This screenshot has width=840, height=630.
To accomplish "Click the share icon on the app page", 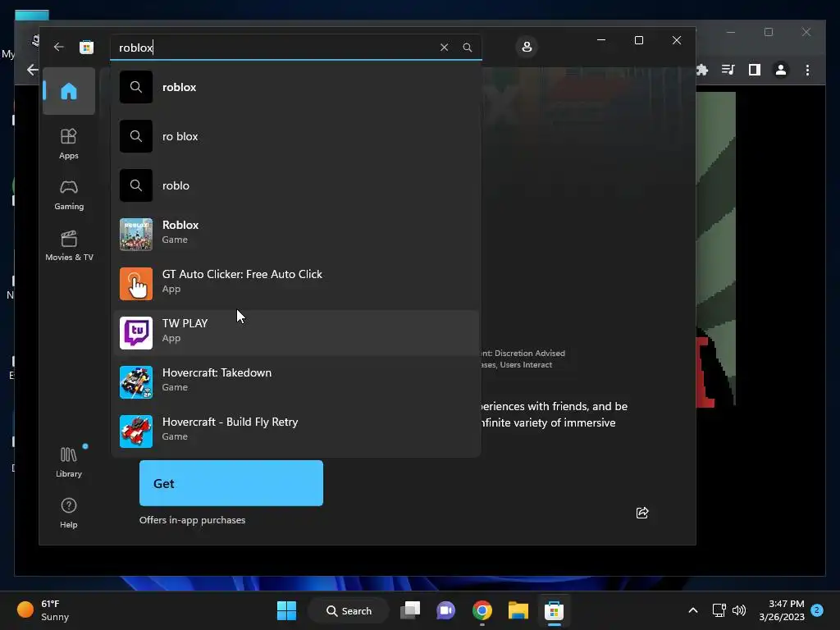I will point(642,513).
